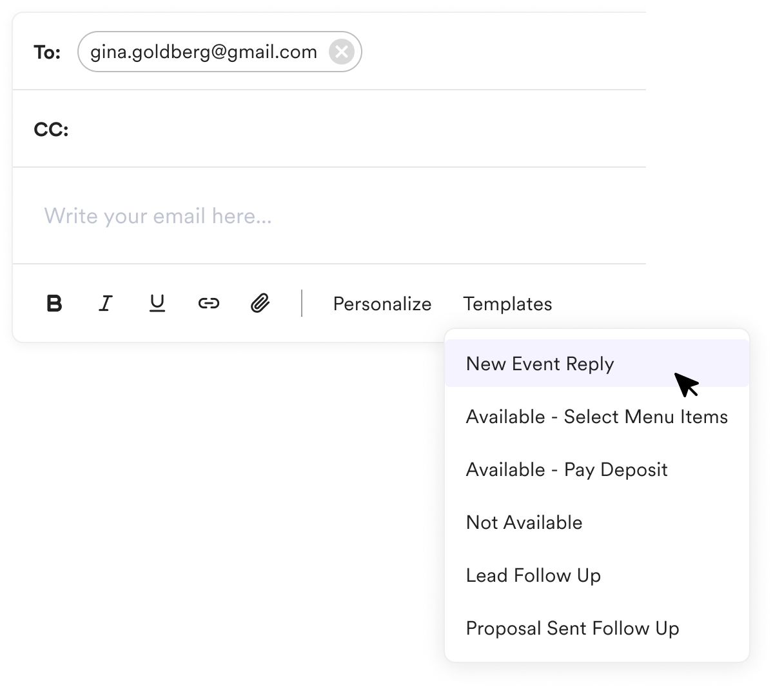Choose the Lead Follow Up template
Screen dimensions: 784x694
[x=597, y=575]
